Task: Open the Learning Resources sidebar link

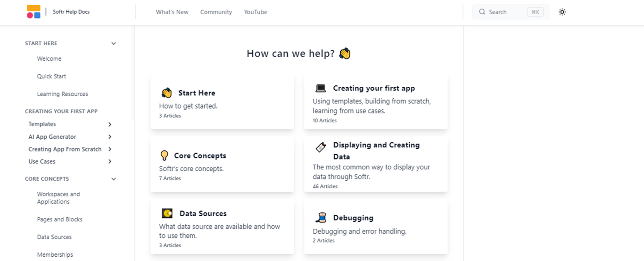Action: tap(63, 94)
